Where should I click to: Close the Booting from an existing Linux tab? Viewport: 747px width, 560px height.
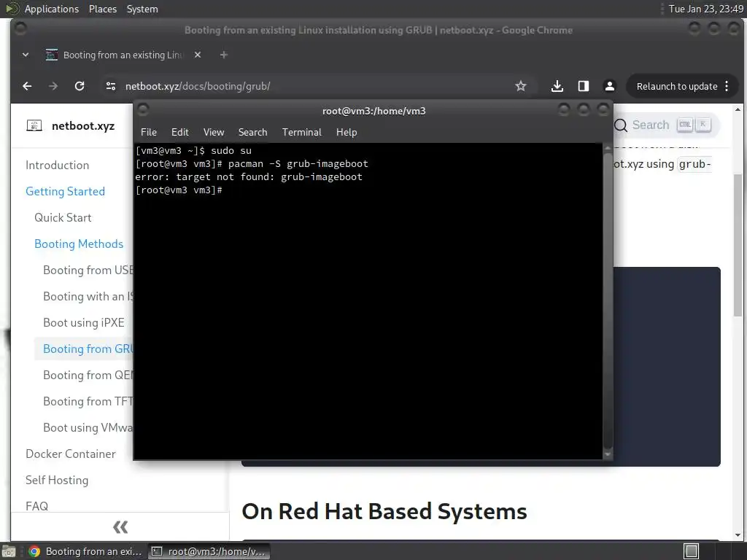[x=198, y=55]
